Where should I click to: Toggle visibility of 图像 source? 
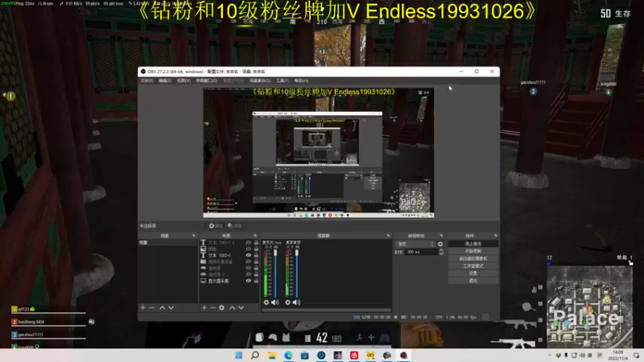pos(249,249)
